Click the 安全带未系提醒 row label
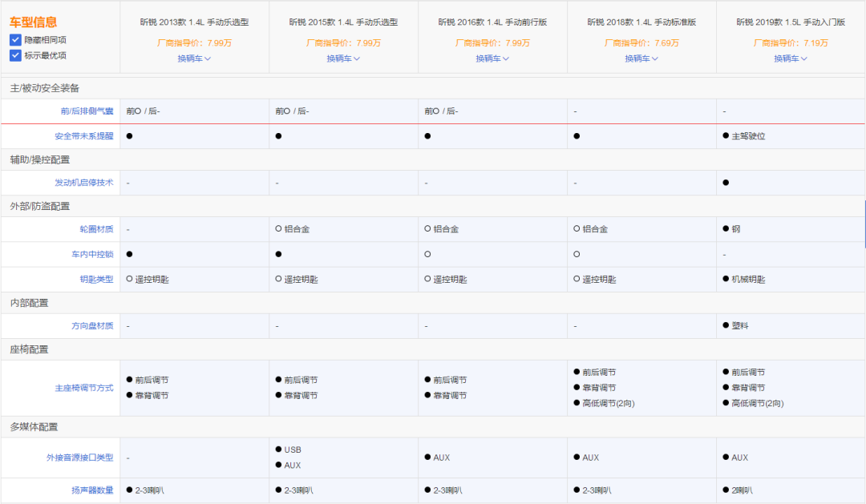 tap(84, 135)
